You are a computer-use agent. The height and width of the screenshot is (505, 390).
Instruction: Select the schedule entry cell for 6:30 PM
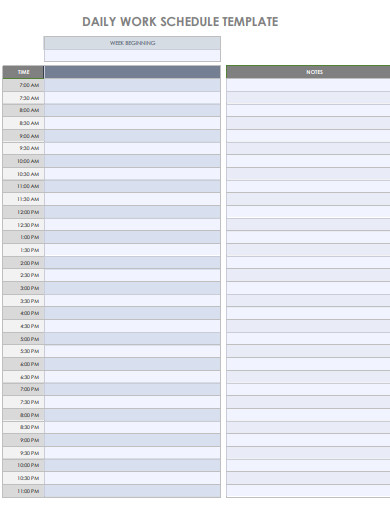pos(132,377)
